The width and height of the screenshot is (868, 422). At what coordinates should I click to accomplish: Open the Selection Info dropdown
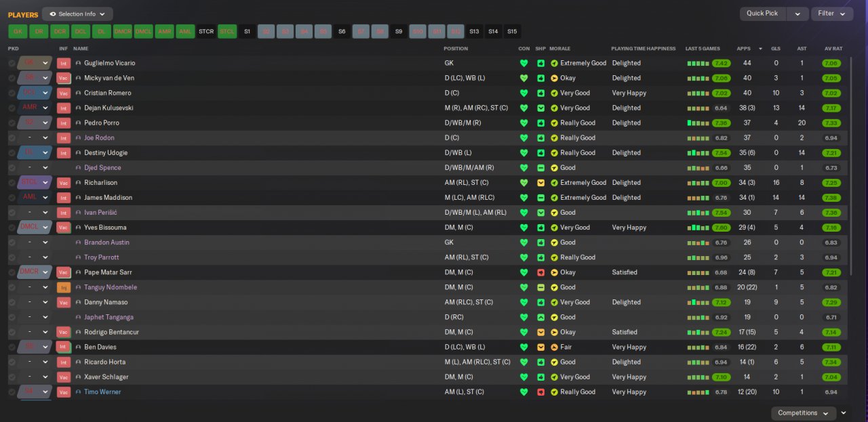pos(77,14)
